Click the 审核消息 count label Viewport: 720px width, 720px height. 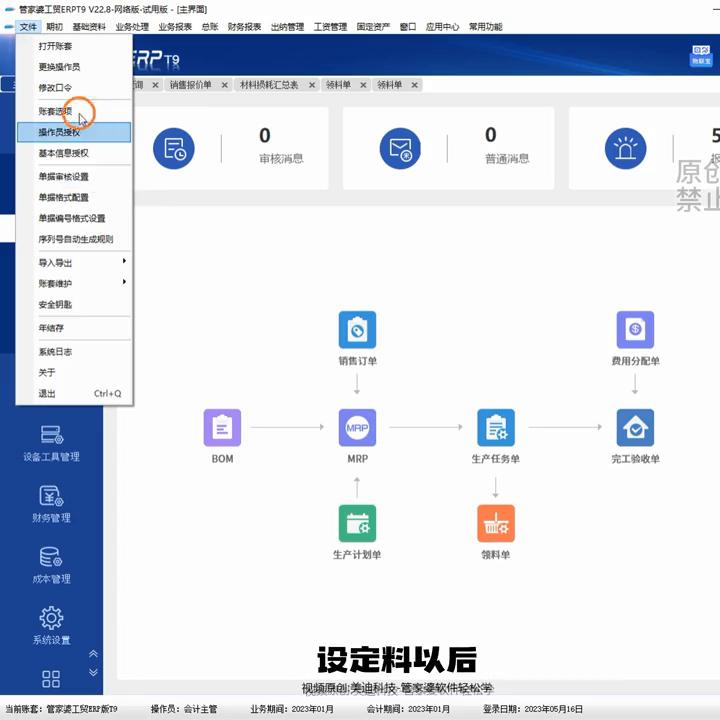pyautogui.click(x=281, y=159)
